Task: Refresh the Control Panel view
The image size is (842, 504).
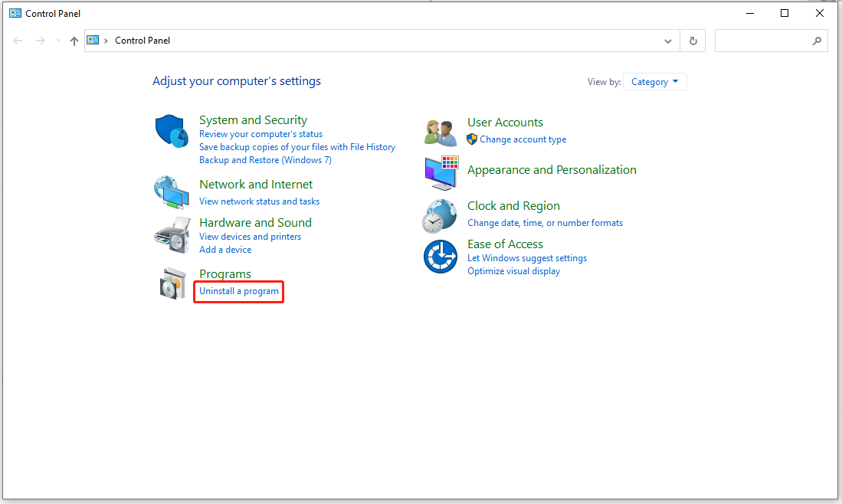Action: [x=693, y=41]
